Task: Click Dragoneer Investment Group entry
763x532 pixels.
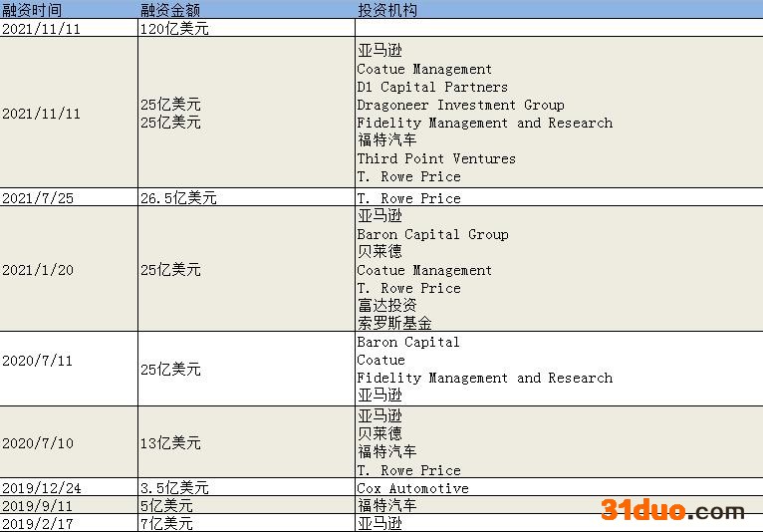Action: 460,105
